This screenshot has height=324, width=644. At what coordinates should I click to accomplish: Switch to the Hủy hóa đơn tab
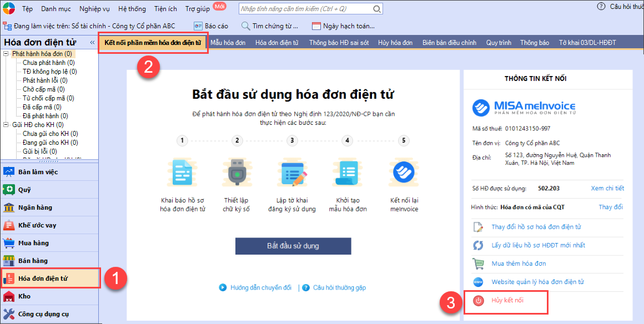pyautogui.click(x=395, y=43)
